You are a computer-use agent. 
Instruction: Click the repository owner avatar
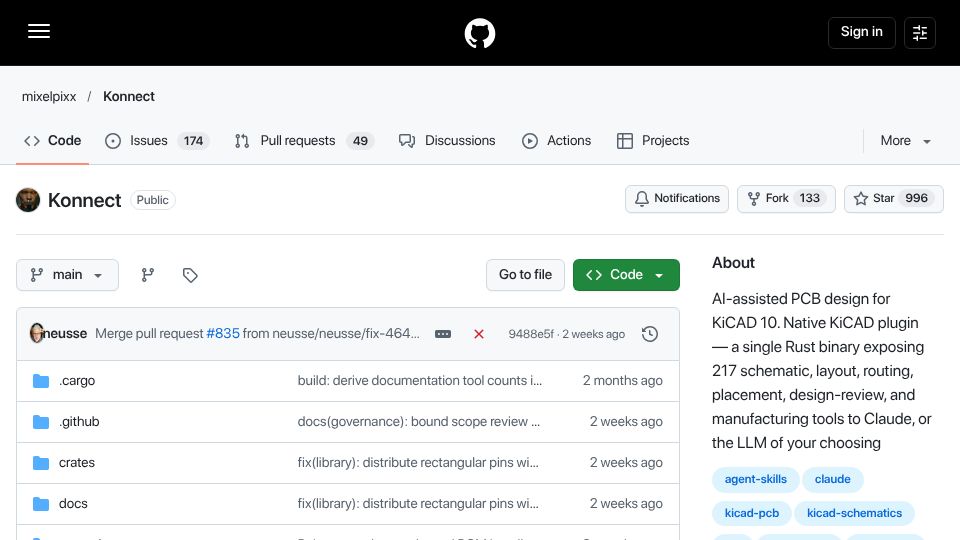[28, 200]
